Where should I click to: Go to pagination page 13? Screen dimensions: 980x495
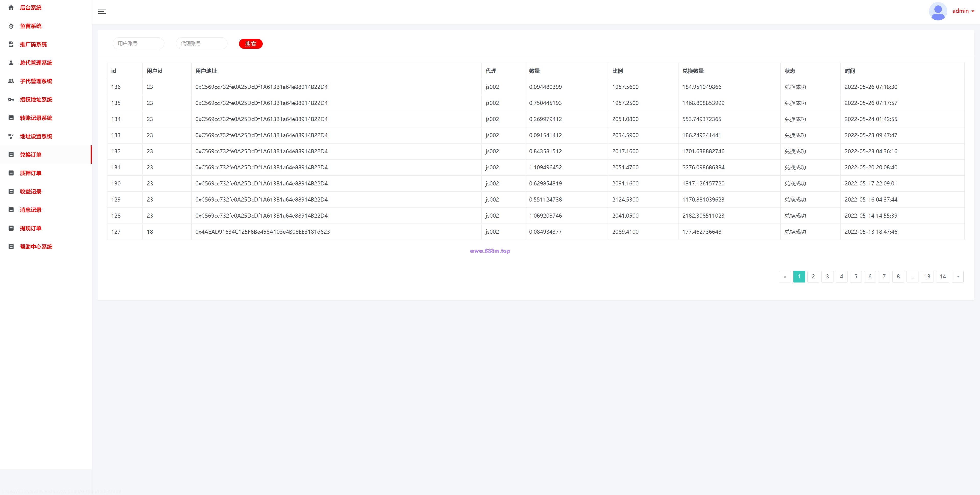[927, 276]
